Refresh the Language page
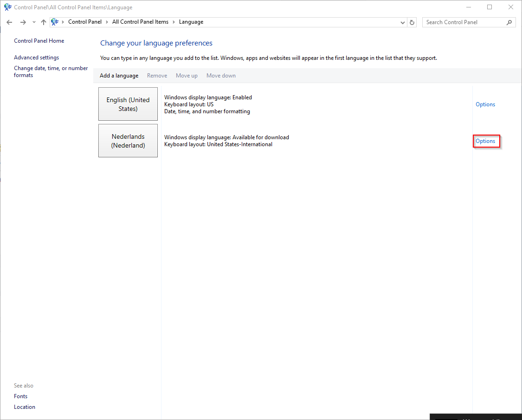Screen dimensions: 522x420 [412, 22]
